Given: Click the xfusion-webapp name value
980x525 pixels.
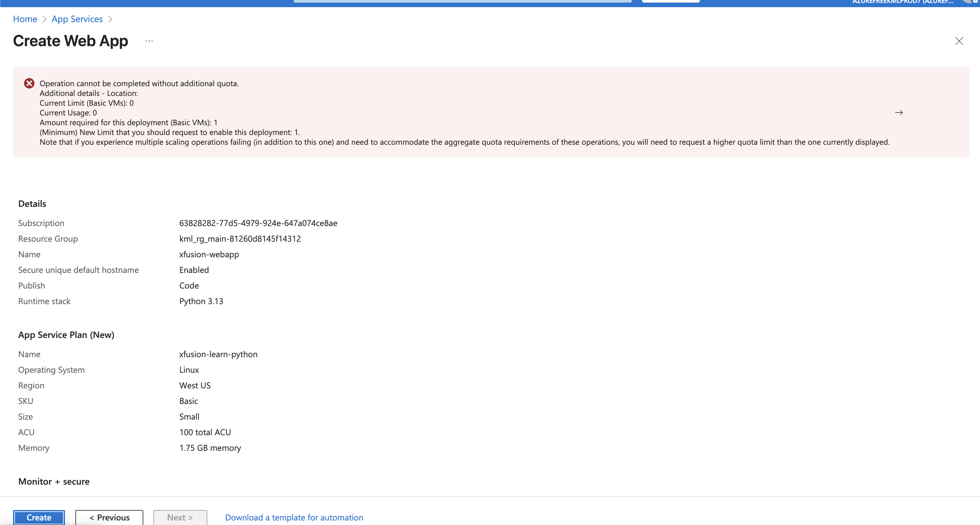Looking at the screenshot, I should pos(209,254).
